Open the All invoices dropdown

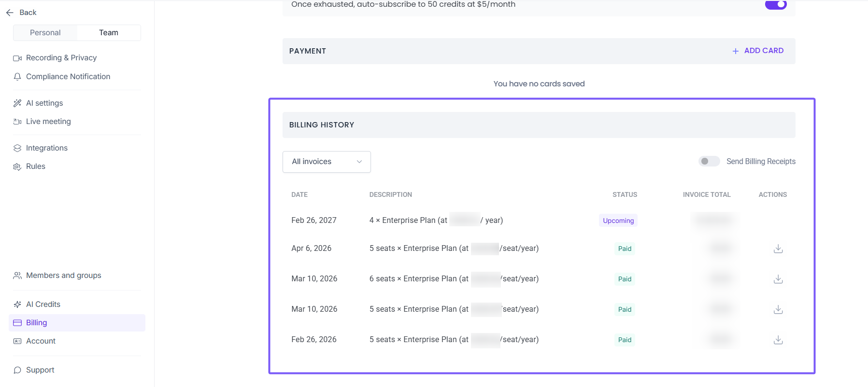[327, 162]
